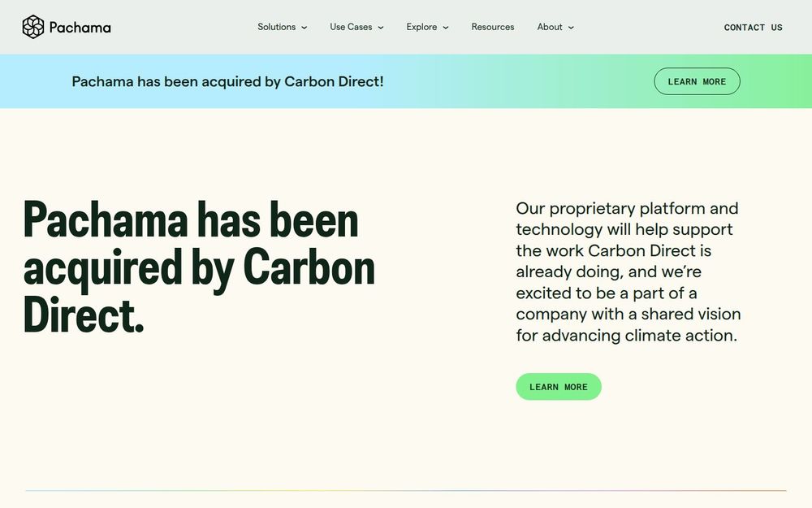Click the green Learn More button
812x508 pixels.
point(559,387)
